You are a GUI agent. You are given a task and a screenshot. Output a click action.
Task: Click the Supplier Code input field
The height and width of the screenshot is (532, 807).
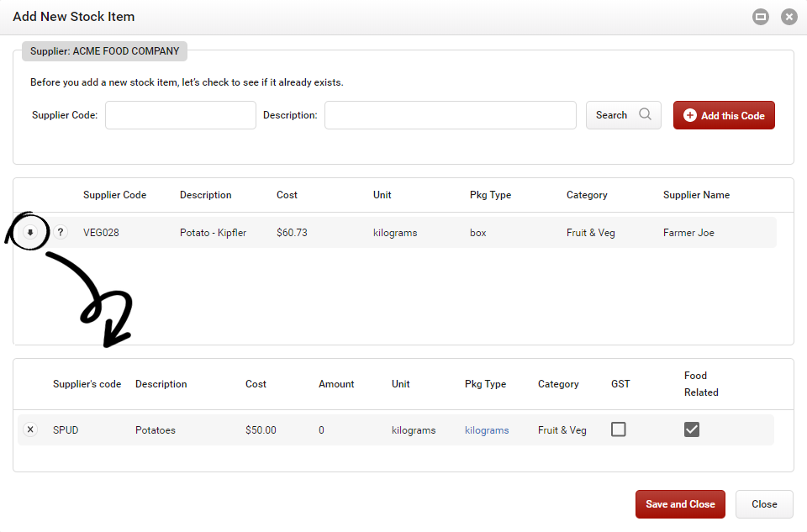pos(180,115)
